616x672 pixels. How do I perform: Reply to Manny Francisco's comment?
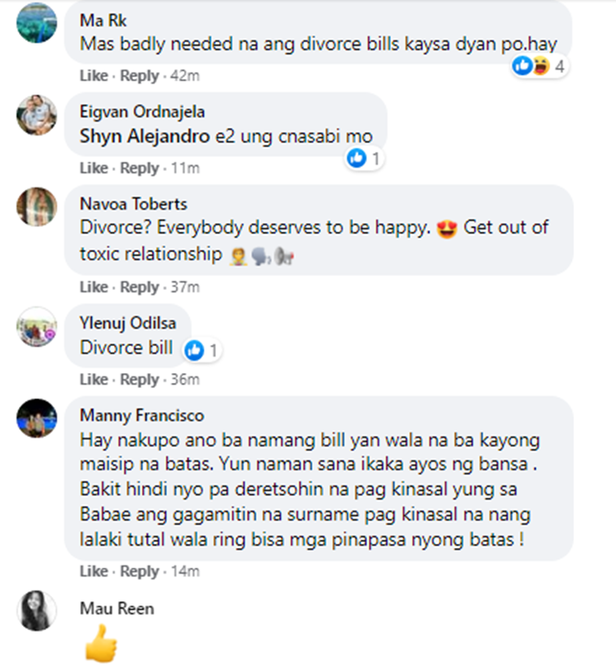(x=140, y=571)
